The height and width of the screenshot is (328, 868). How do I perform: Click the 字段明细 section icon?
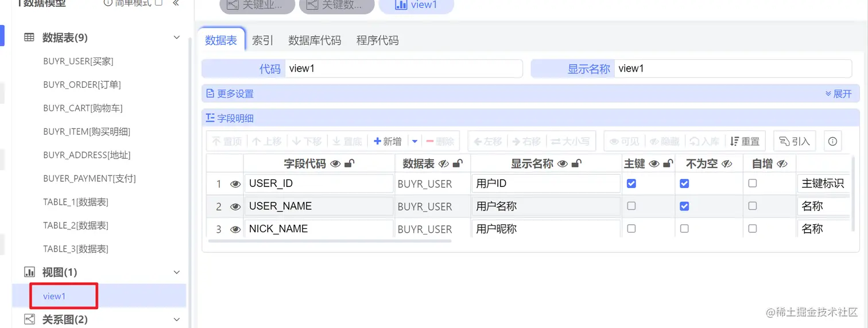[x=210, y=118]
